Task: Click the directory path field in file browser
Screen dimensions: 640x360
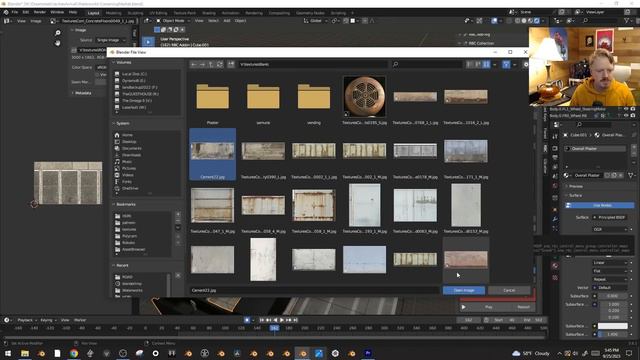Action: click(x=312, y=64)
